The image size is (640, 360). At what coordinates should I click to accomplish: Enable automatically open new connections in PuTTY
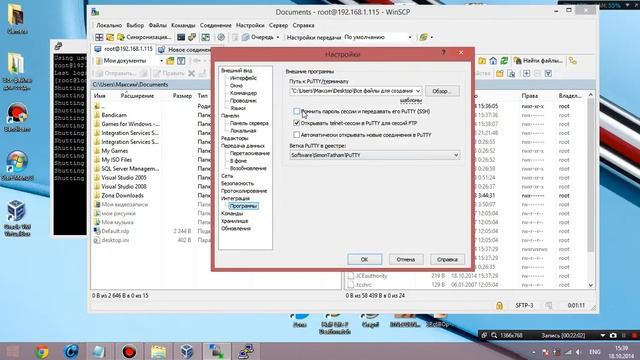[x=297, y=134]
